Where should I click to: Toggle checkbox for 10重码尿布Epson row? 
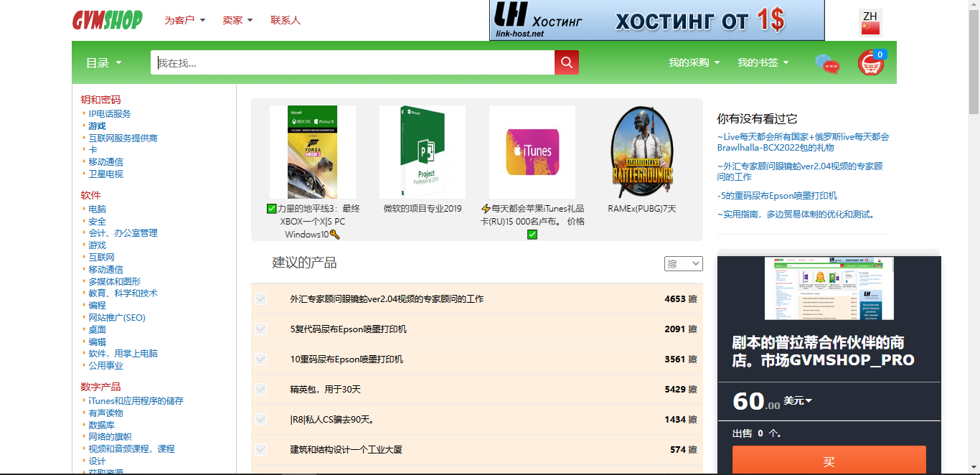click(x=260, y=359)
